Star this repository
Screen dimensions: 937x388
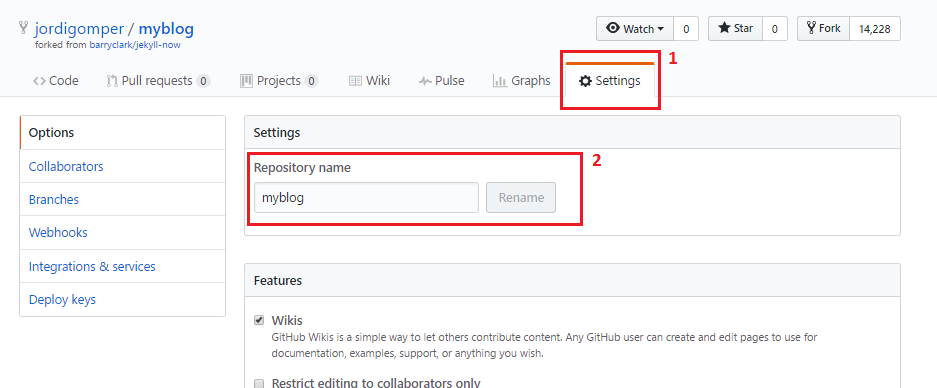point(736,28)
